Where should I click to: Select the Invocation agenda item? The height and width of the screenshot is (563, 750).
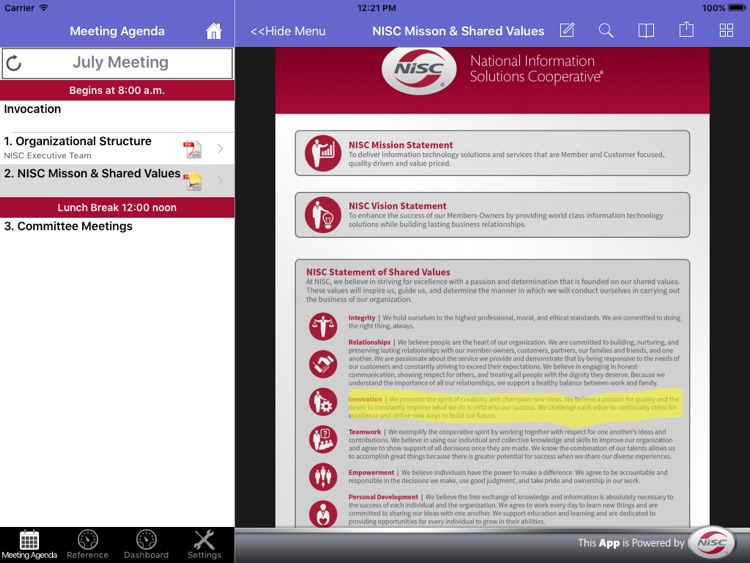point(117,116)
